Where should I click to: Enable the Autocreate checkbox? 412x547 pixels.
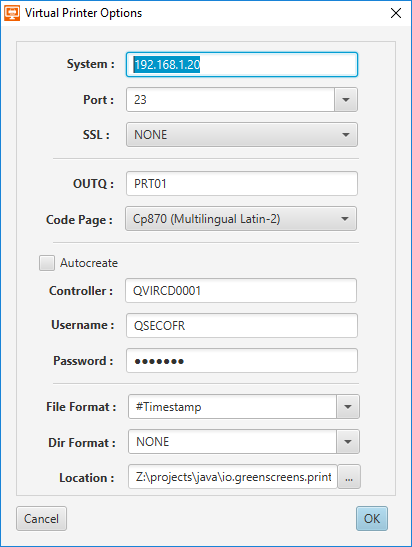click(x=47, y=263)
